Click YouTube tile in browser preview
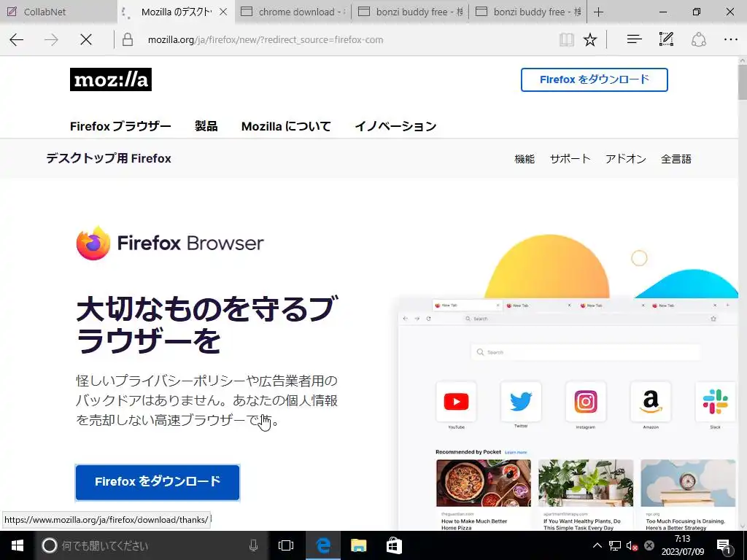The width and height of the screenshot is (747, 560). 456,402
